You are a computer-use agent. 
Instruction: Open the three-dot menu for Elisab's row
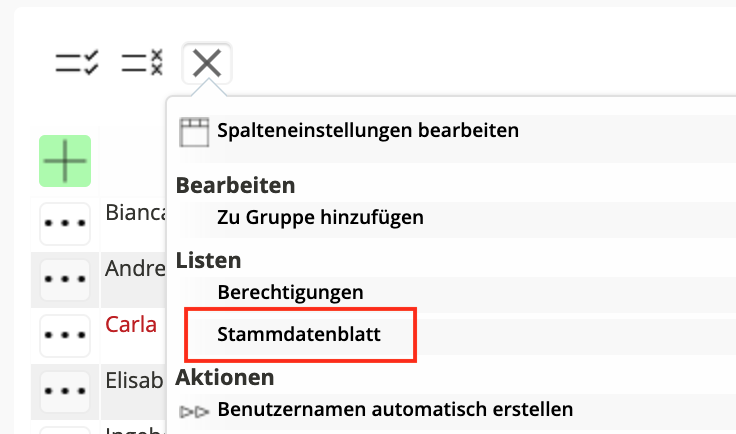(x=65, y=389)
